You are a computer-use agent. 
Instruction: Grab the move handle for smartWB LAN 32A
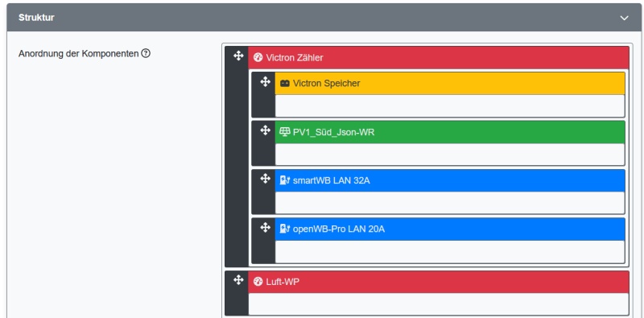(x=266, y=178)
